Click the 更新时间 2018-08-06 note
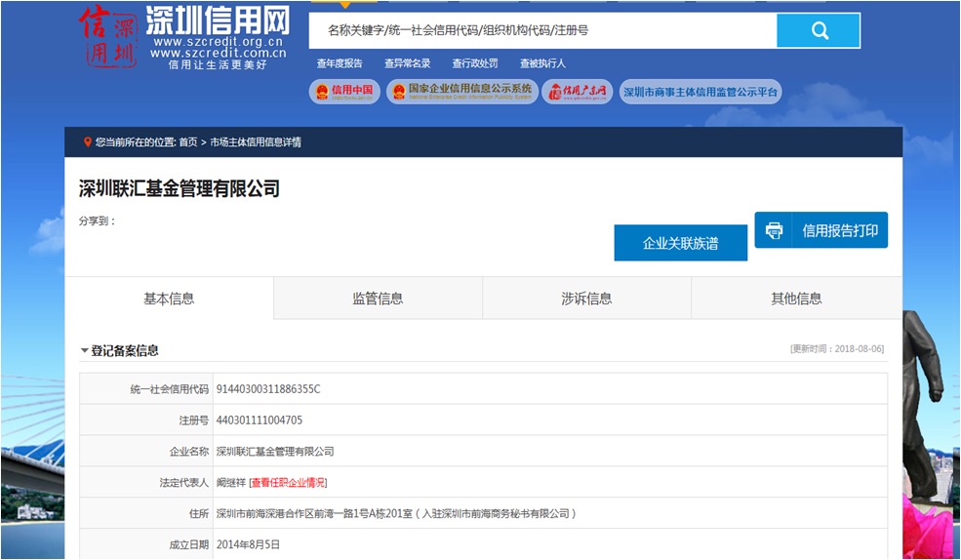Image resolution: width=961 pixels, height=560 pixels. [837, 348]
